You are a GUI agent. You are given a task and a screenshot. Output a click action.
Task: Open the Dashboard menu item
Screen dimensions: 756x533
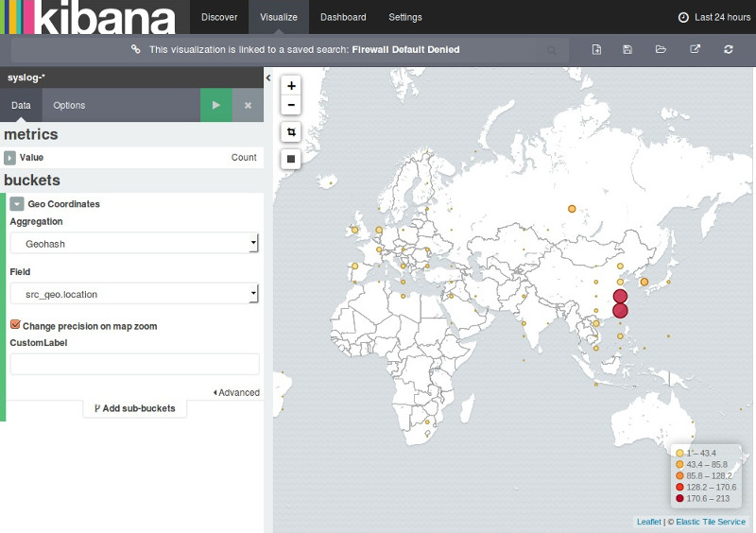click(x=343, y=17)
